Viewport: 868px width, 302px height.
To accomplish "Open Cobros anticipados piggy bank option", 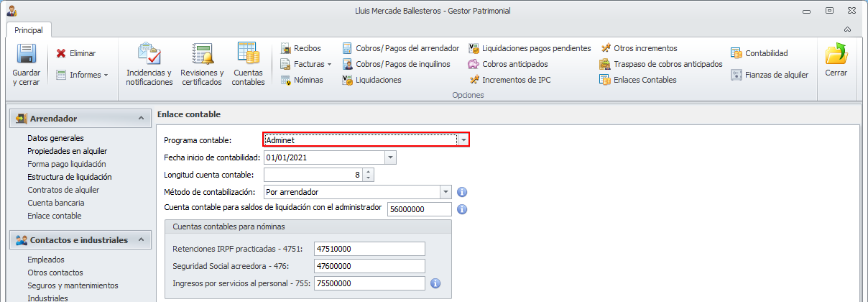I will coord(474,64).
